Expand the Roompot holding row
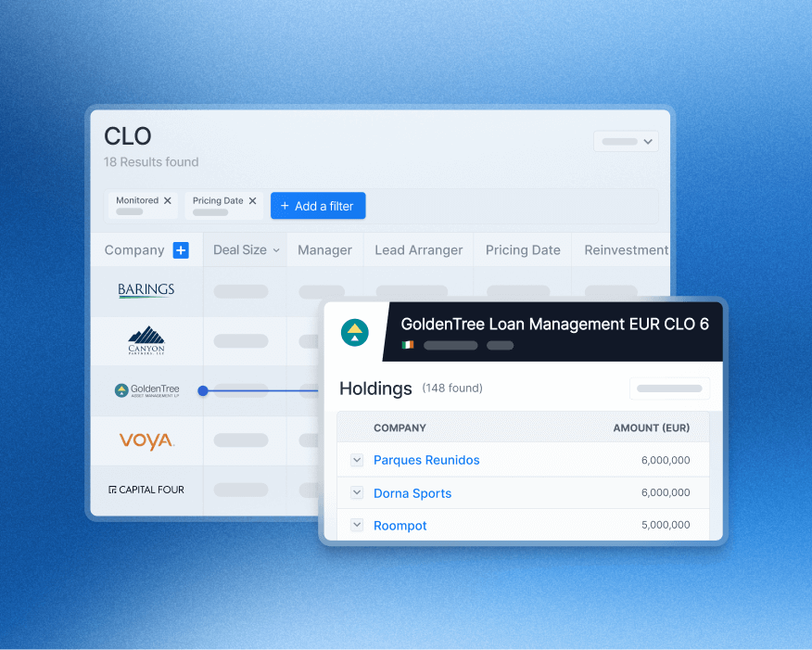The height and width of the screenshot is (650, 812). 356,525
